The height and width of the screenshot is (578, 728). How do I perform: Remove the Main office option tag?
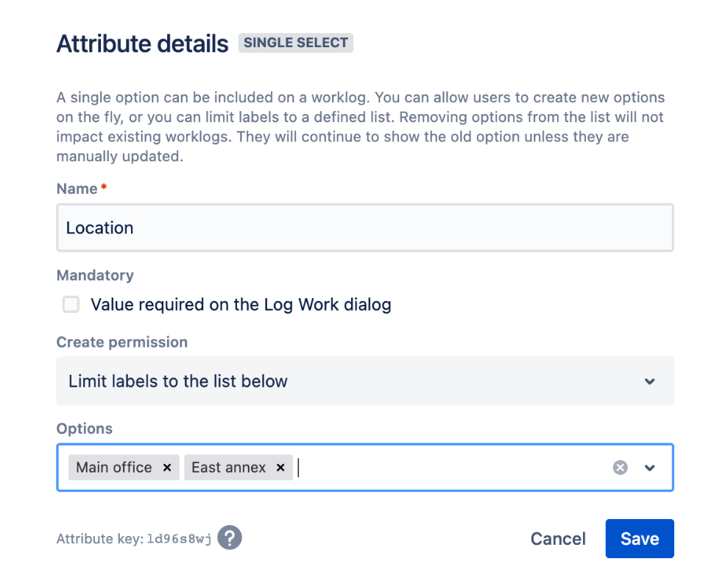pyautogui.click(x=167, y=468)
